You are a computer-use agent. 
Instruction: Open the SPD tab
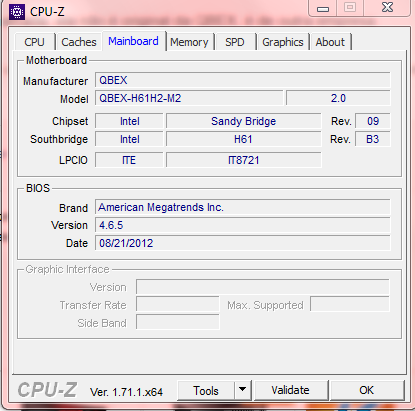235,42
